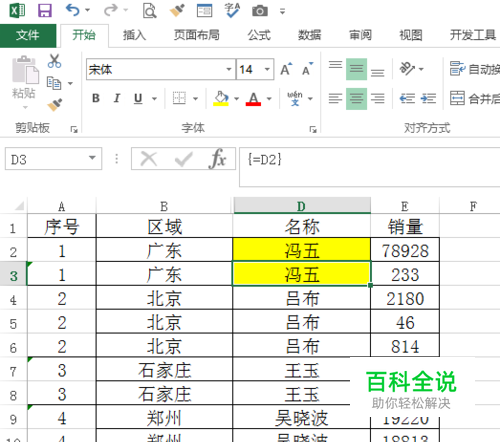The height and width of the screenshot is (442, 500).
Task: Toggle middle vertical alignment
Action: pos(356,69)
